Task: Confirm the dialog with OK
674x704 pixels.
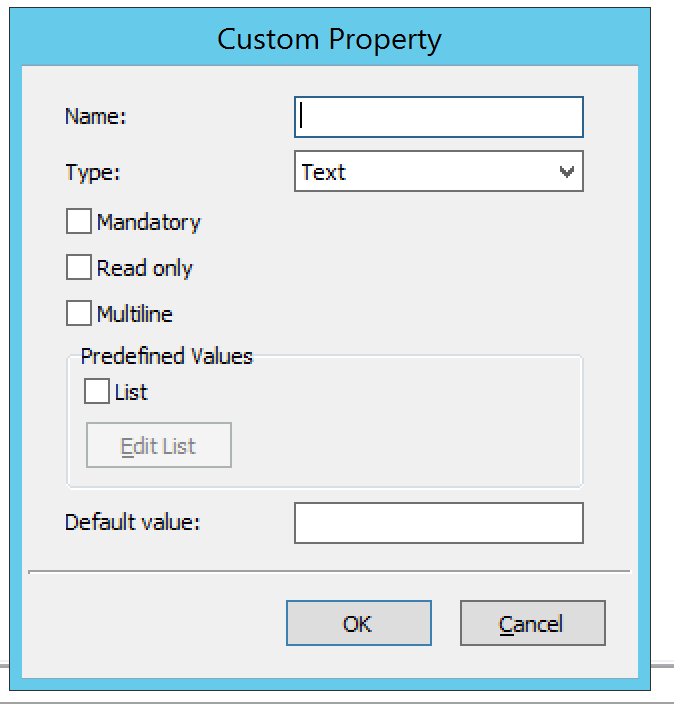Action: coord(359,623)
